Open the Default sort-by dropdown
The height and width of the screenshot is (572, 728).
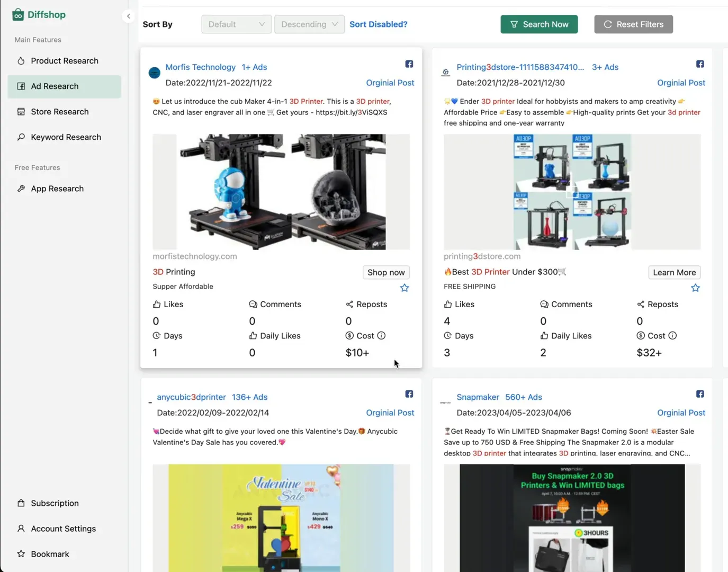pos(237,24)
